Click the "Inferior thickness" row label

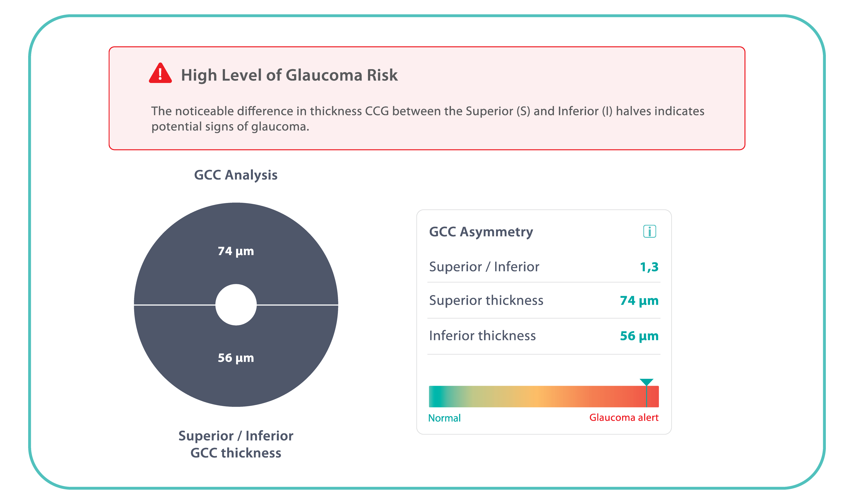[482, 336]
